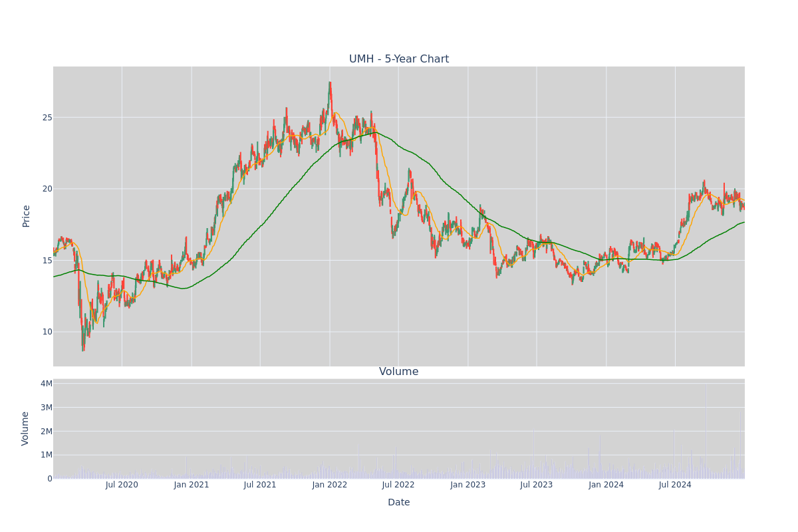Click the "Date" x-axis label
This screenshot has width=798, height=532.
pos(399,503)
